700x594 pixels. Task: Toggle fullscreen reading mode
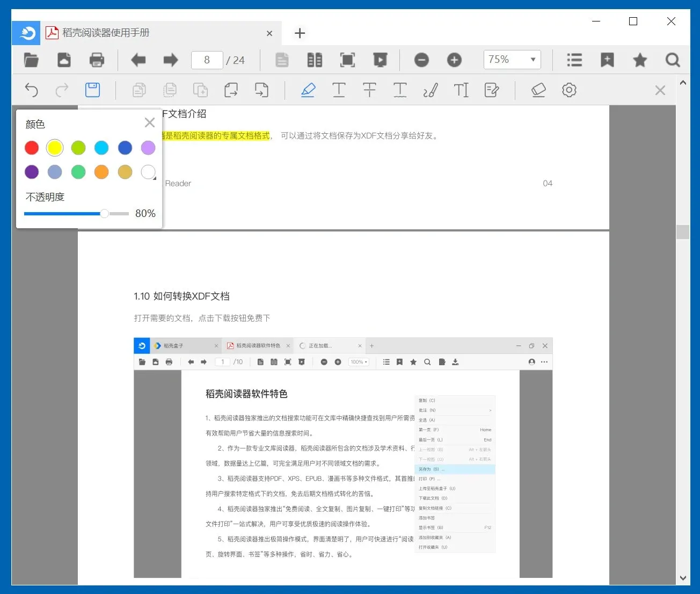click(347, 60)
